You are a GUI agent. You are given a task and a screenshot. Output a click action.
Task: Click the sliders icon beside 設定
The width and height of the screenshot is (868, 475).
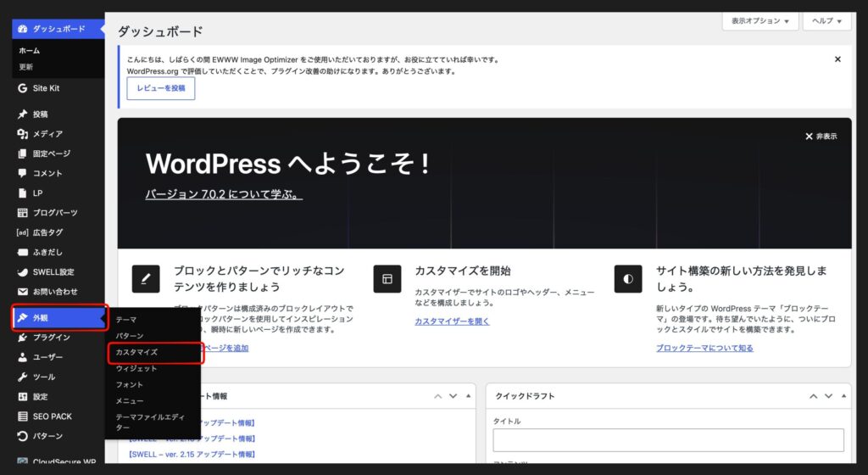pos(23,396)
